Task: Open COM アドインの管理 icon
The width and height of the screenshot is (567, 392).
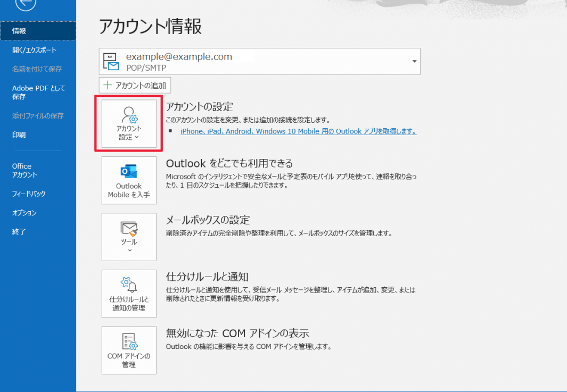Action: click(x=129, y=351)
